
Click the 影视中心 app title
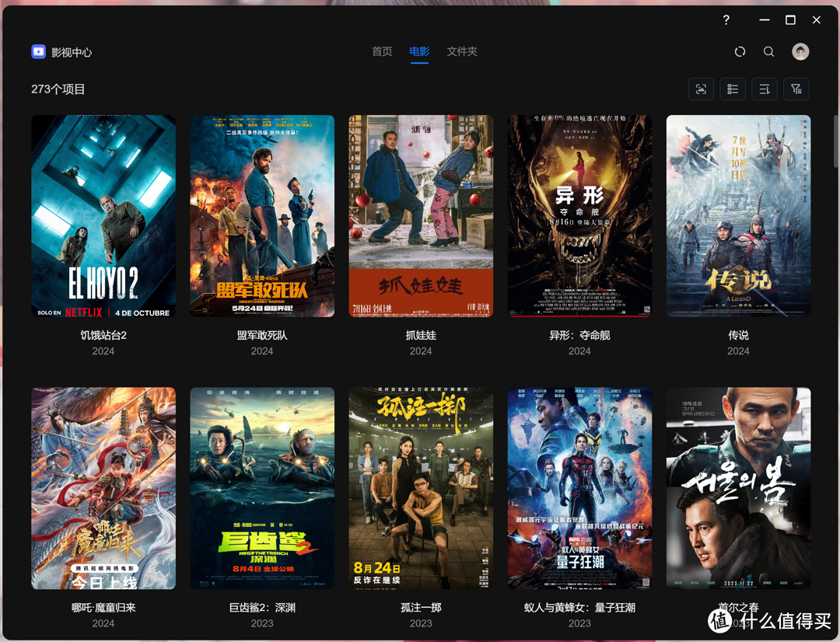[72, 53]
